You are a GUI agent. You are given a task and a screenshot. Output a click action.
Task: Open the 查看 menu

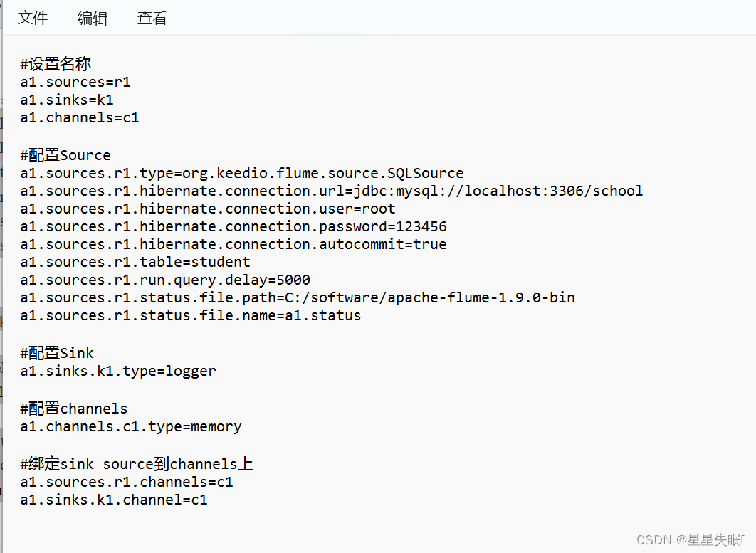tap(152, 19)
